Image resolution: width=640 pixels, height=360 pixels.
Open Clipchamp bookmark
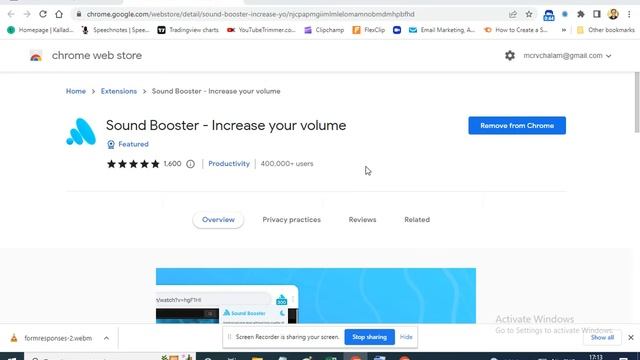tap(324, 30)
